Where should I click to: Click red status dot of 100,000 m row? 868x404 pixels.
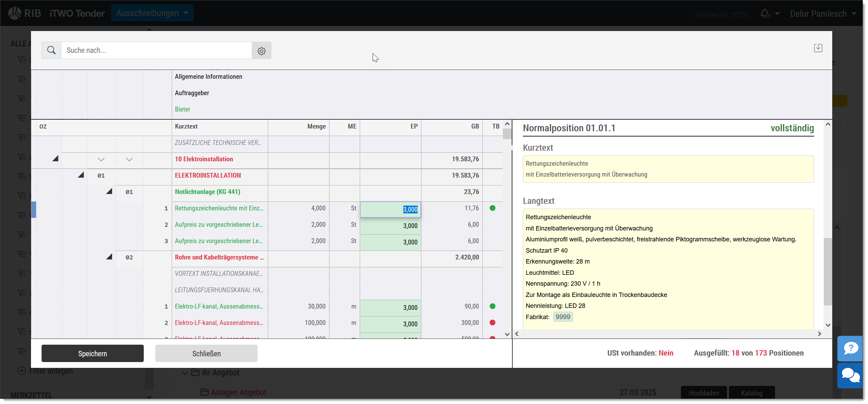point(492,323)
